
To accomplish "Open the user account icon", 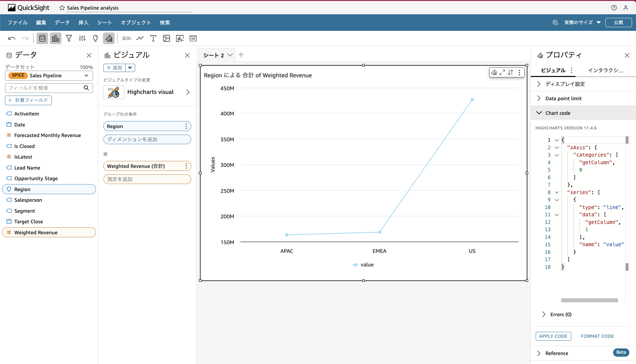I will pos(626,8).
